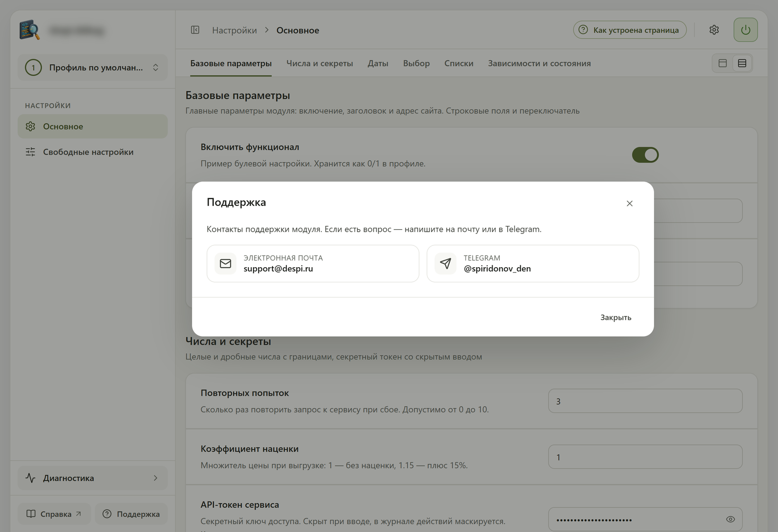Switch to split-rows layout view icon

(742, 63)
